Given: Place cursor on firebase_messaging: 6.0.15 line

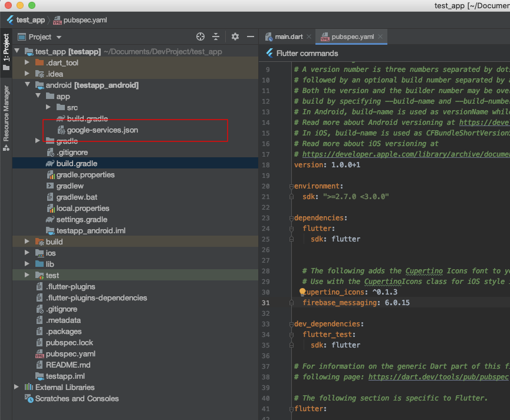Looking at the screenshot, I should point(356,303).
